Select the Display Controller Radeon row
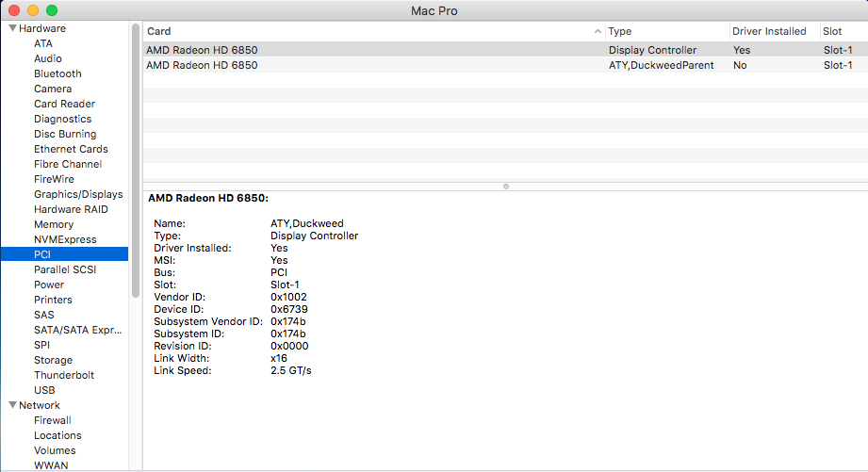 coord(505,50)
